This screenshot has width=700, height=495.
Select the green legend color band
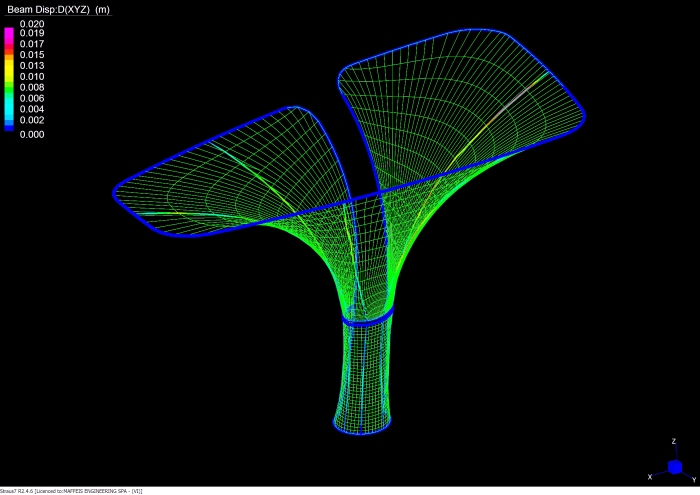tap(10, 86)
